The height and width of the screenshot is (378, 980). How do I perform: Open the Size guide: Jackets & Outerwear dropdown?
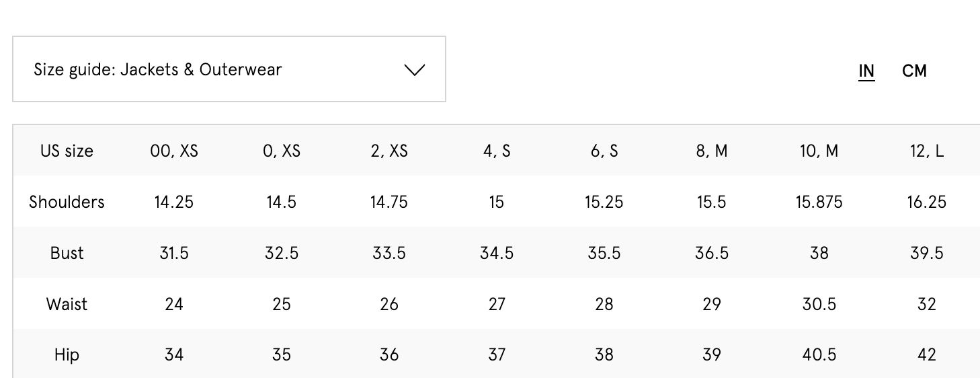point(229,69)
